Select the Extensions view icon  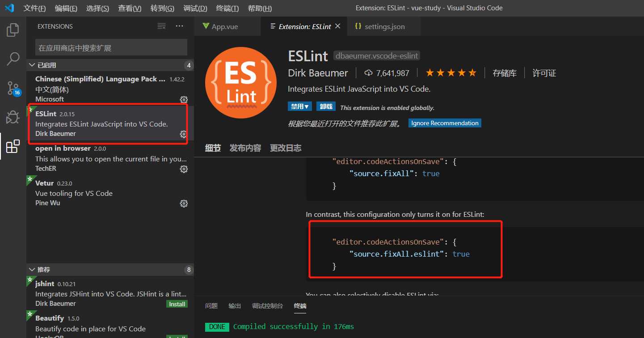(13, 146)
